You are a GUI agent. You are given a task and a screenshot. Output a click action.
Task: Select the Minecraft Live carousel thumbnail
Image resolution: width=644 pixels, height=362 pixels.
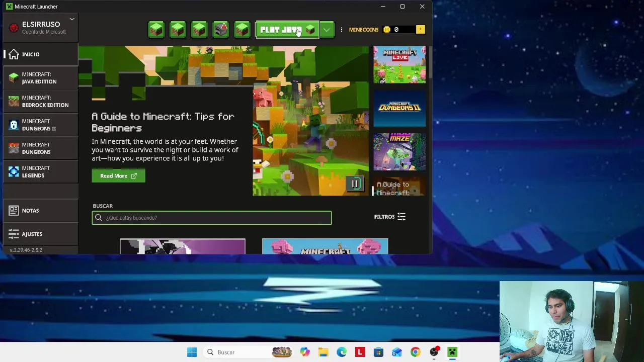[399, 64]
